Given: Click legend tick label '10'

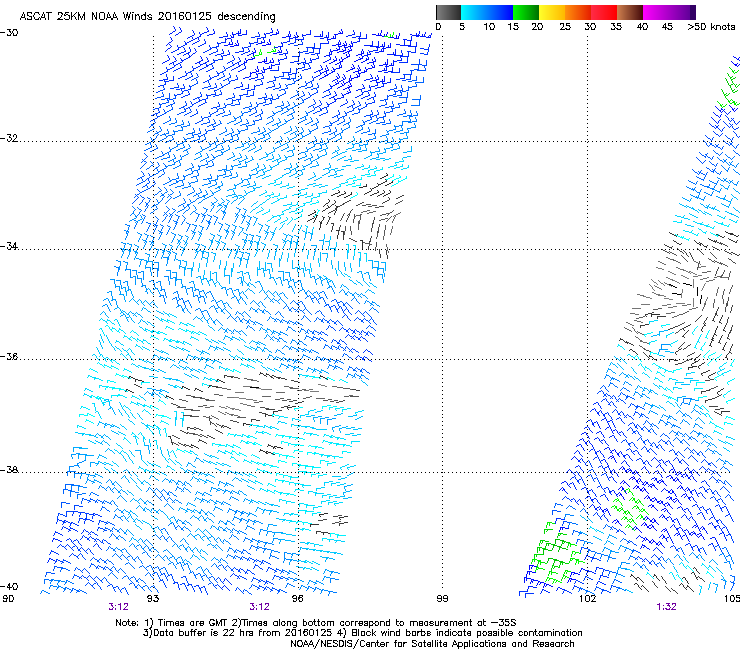Looking at the screenshot, I should point(489,27).
